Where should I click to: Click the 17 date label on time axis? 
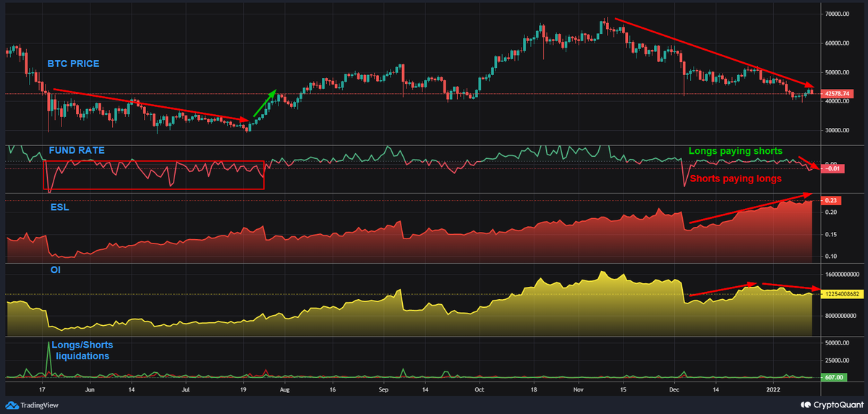pyautogui.click(x=43, y=388)
